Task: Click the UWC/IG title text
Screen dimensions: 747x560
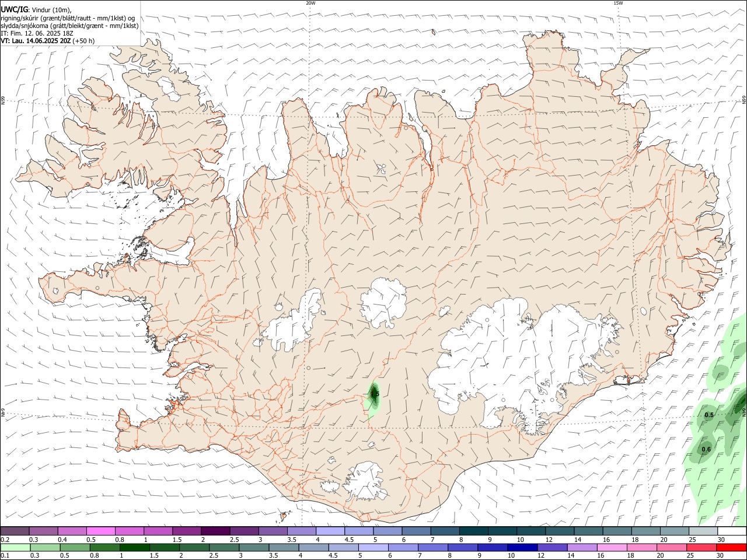Action: coord(14,9)
